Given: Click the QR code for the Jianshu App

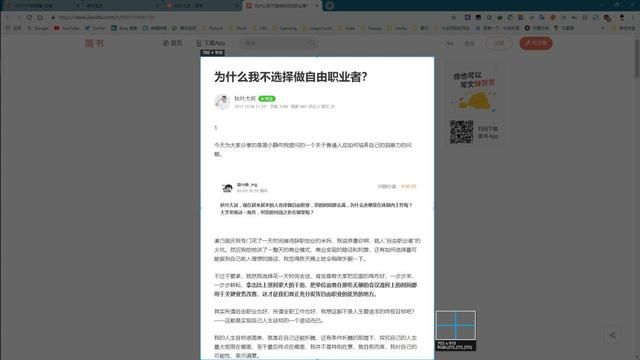Looking at the screenshot, I should click(x=461, y=132).
